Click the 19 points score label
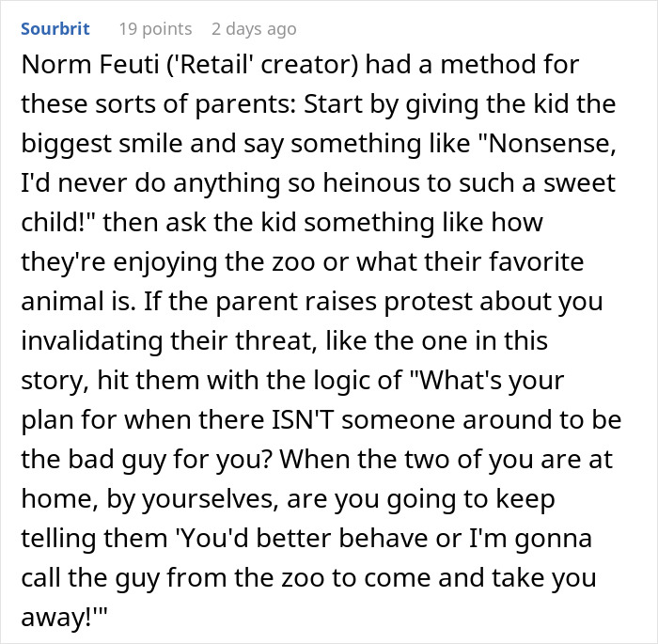The image size is (658, 644). click(155, 29)
